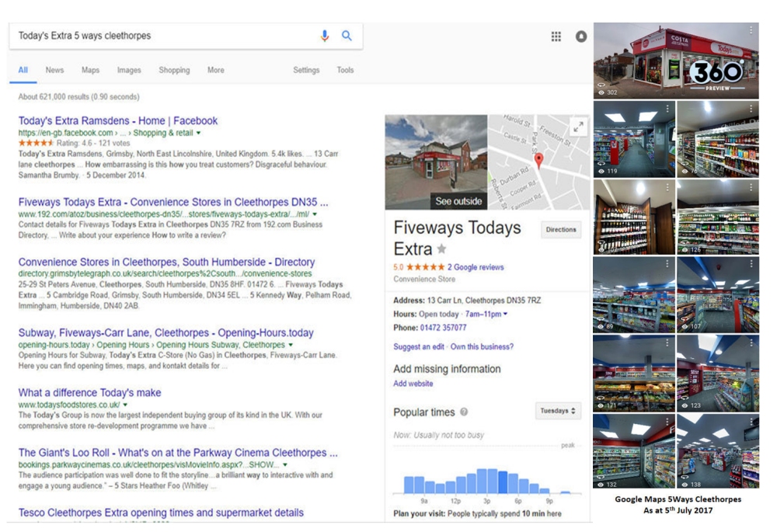This screenshot has height=532, width=777.
Task: Open the 360 preview storefront photo
Action: (676, 61)
